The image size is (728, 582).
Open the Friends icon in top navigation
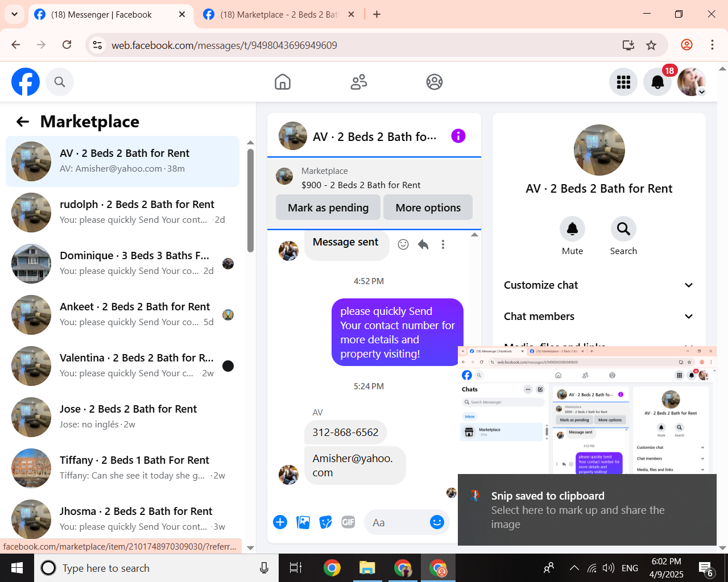tap(359, 82)
